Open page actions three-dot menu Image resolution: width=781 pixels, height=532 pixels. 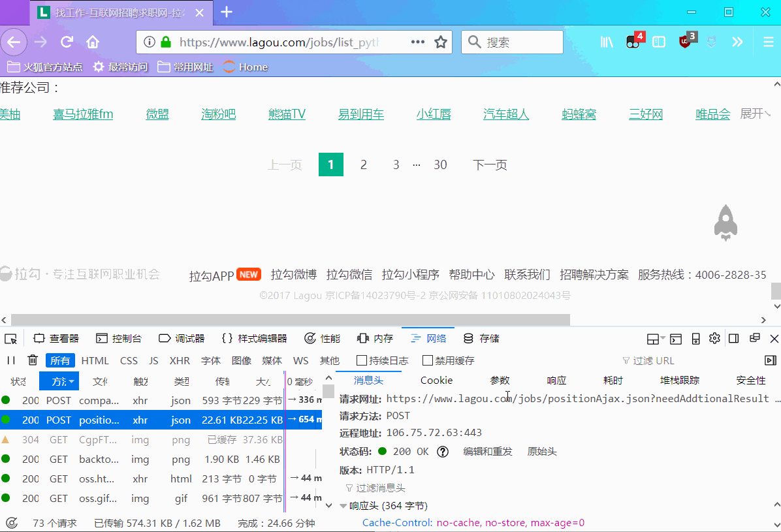417,42
